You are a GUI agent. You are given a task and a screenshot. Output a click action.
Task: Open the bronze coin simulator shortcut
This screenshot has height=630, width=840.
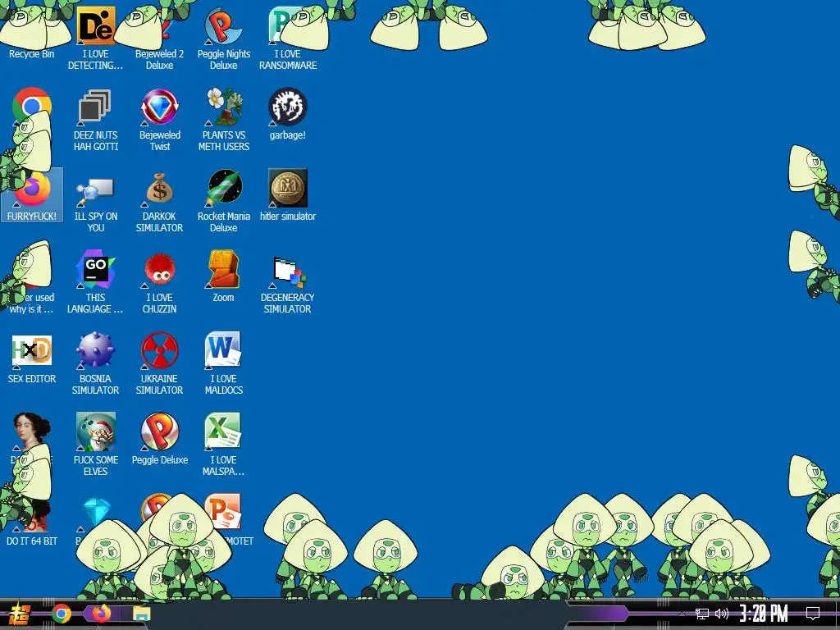[x=288, y=195]
